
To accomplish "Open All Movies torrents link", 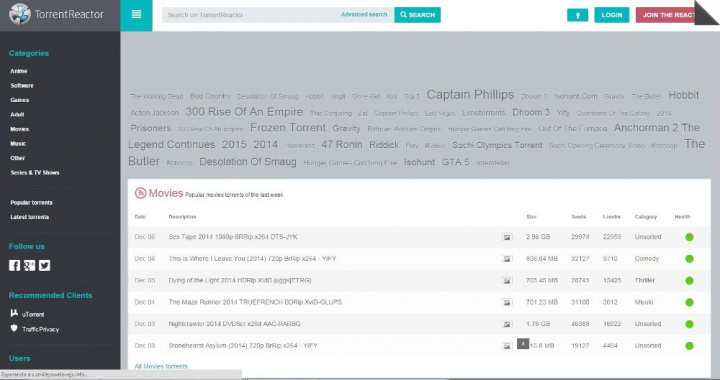I will pos(161,366).
